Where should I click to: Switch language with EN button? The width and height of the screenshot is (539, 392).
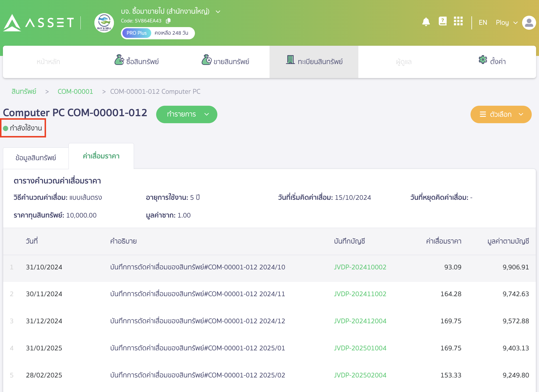coord(483,23)
